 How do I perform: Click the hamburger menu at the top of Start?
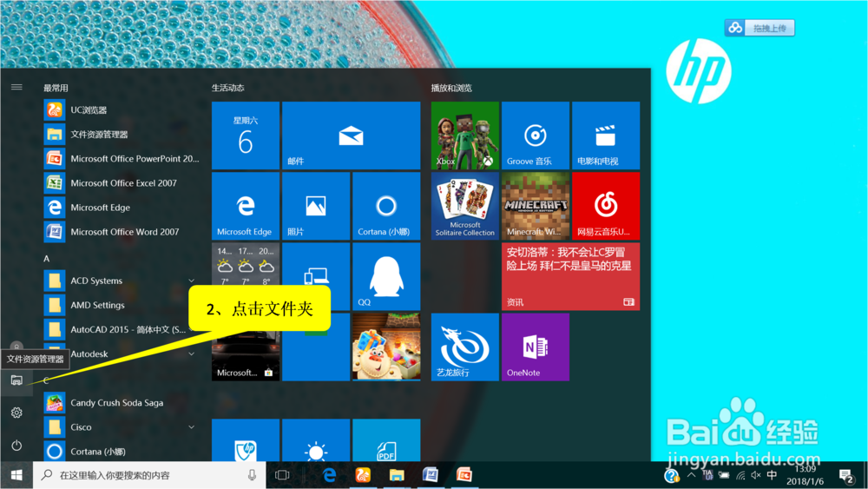(16, 87)
